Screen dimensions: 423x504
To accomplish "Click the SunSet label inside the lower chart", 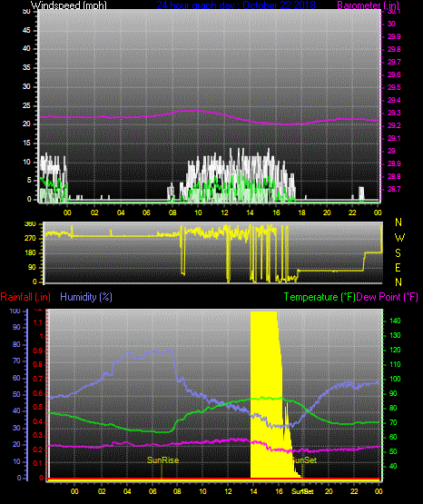I will (x=305, y=460).
